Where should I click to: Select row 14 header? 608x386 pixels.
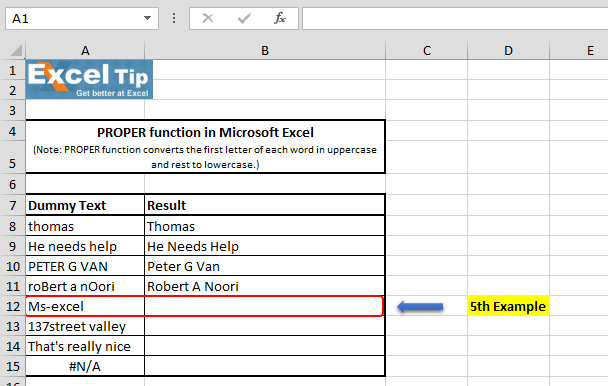(x=13, y=346)
